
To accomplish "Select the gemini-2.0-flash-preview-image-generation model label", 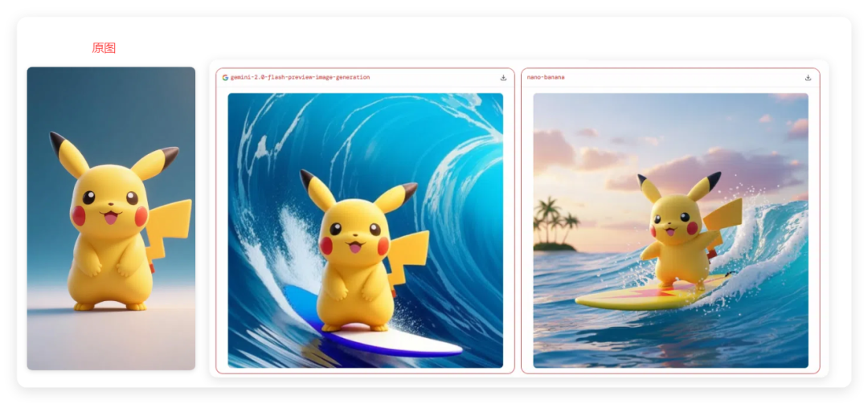I will 300,78.
